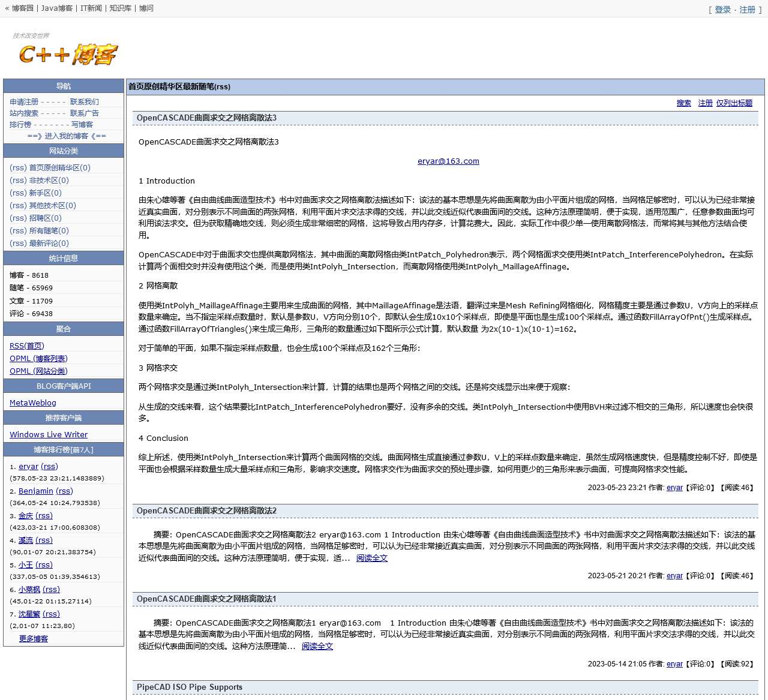Screen dimensions: 768x700
Task: Click 阅读全文 for 网格离散法1 post
Action: [x=317, y=647]
